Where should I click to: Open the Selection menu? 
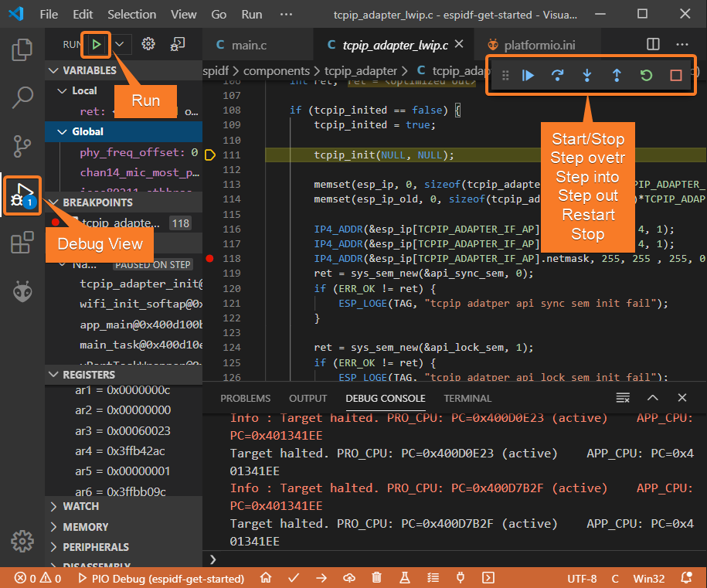[x=131, y=14]
